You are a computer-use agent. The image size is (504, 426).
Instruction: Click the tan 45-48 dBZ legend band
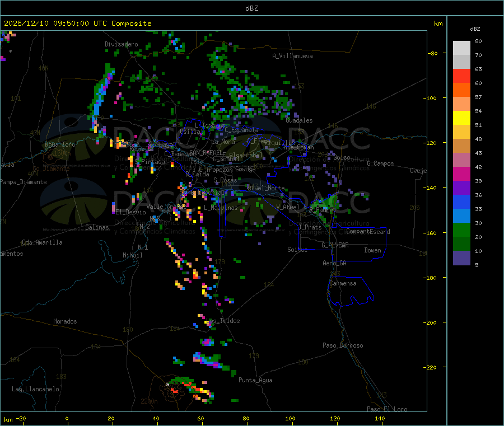(x=461, y=146)
